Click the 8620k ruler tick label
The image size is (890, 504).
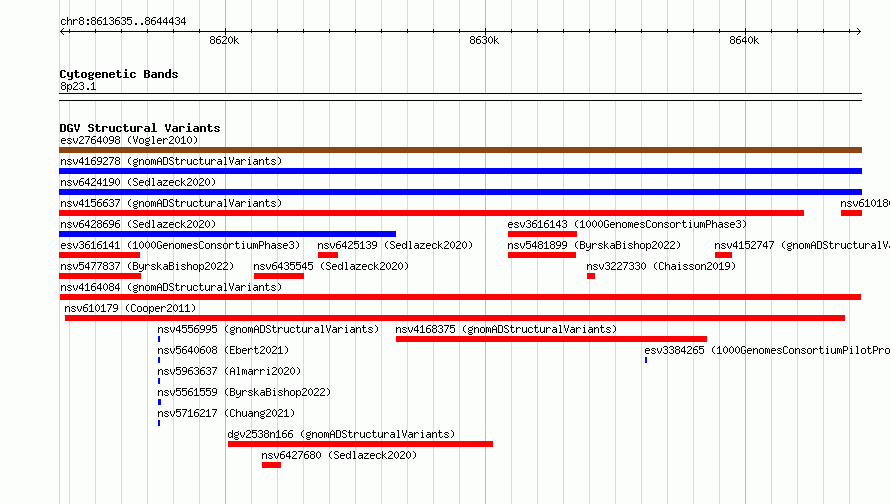(x=224, y=40)
